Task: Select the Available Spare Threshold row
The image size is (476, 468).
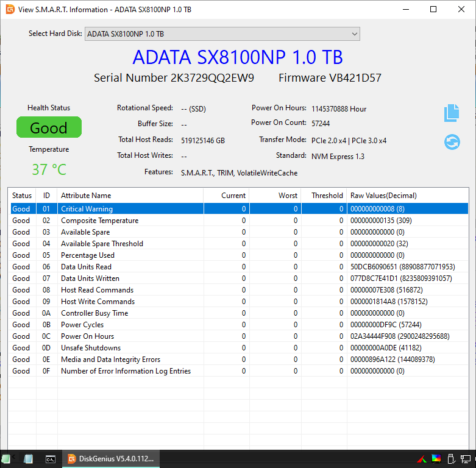Action: pos(239,243)
